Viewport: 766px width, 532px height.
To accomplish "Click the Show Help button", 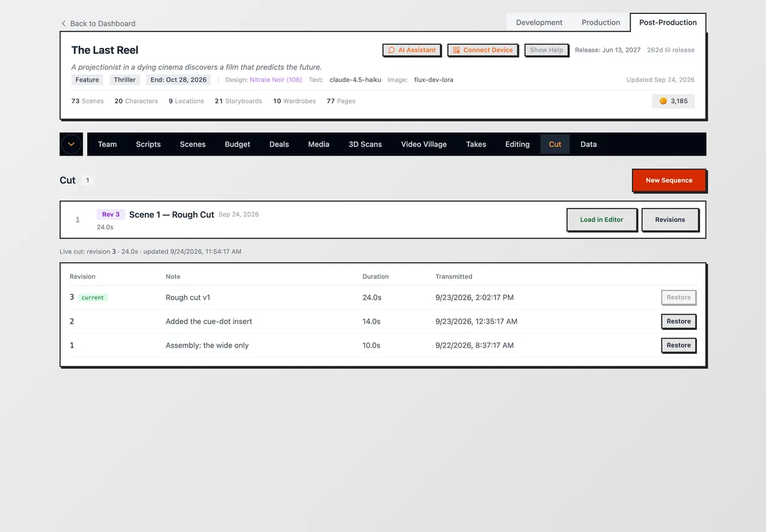I will click(546, 50).
